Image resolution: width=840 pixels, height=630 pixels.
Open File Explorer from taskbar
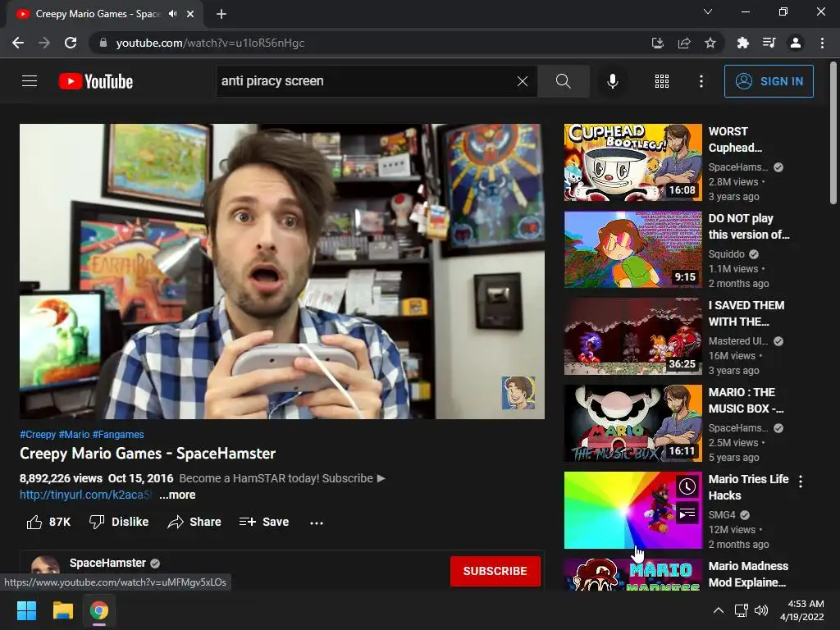tap(62, 610)
